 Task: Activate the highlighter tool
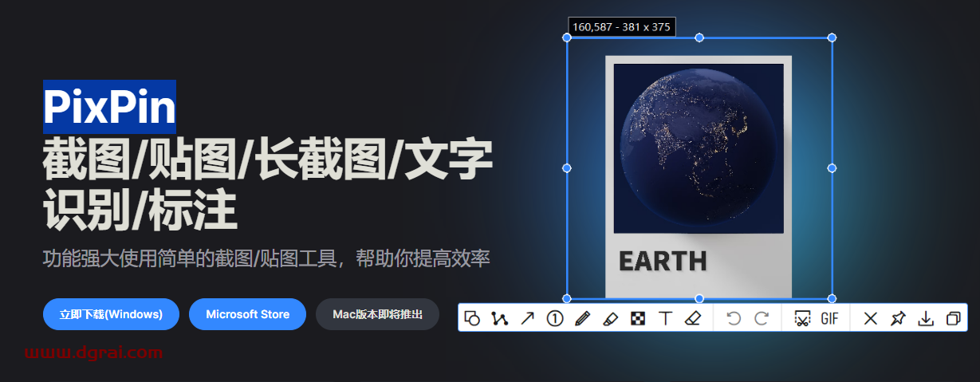(610, 318)
